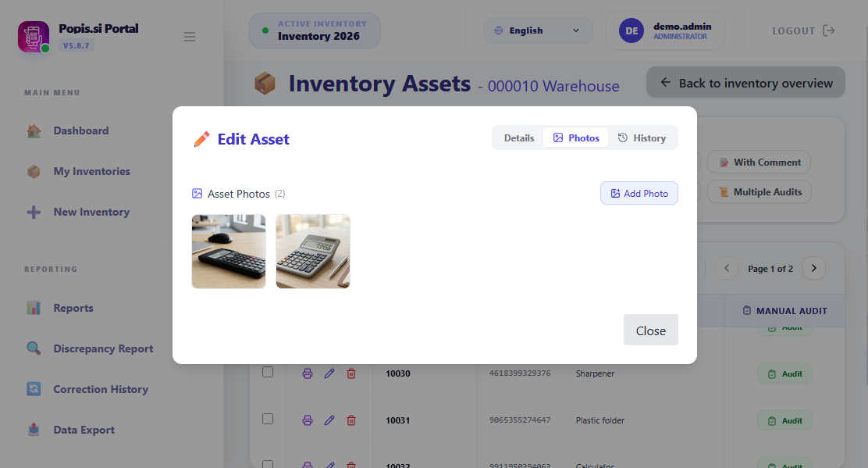Open the English language dropdown
The height and width of the screenshot is (468, 868).
(538, 30)
